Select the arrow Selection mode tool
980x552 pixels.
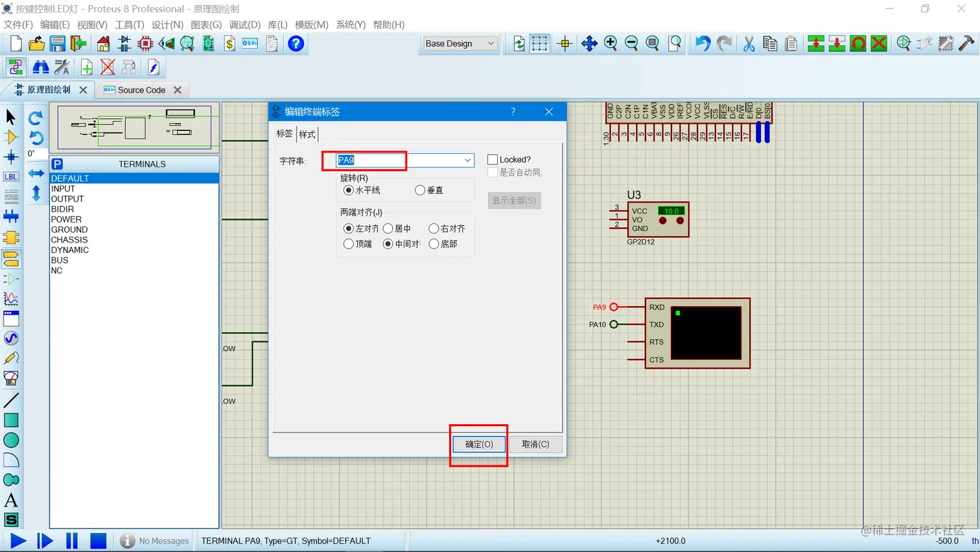[x=11, y=117]
